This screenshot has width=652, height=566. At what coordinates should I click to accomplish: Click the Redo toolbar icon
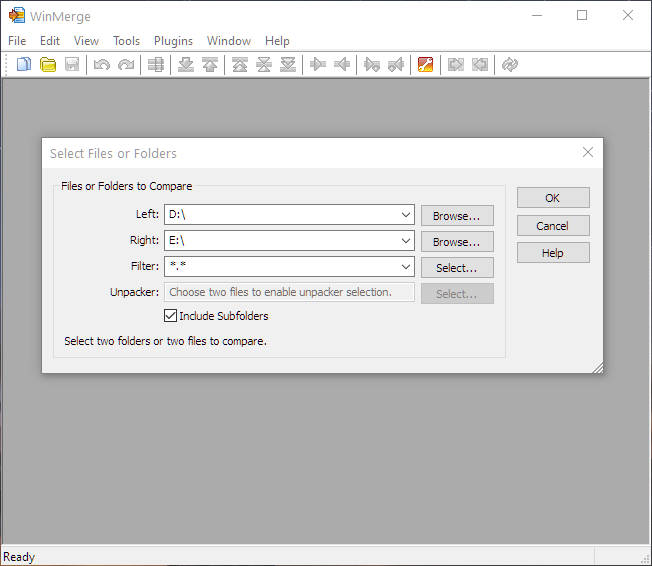(x=126, y=64)
